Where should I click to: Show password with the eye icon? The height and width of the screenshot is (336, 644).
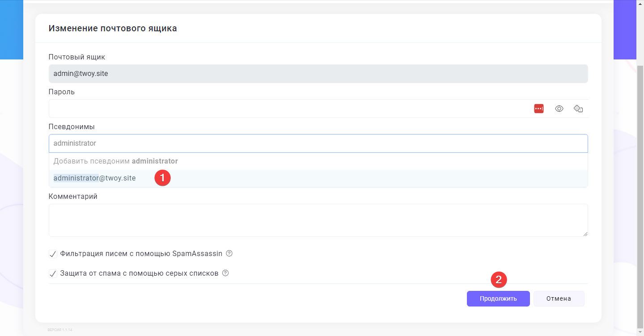tap(559, 109)
